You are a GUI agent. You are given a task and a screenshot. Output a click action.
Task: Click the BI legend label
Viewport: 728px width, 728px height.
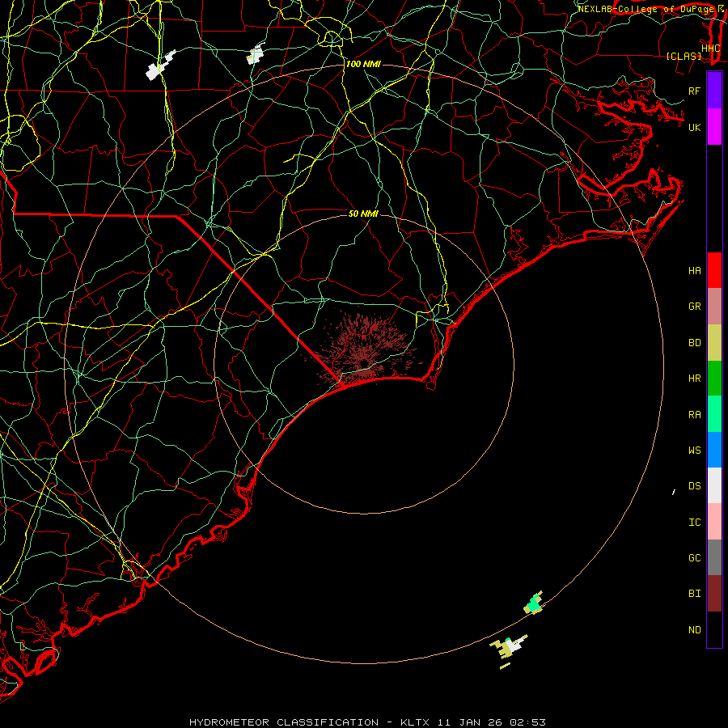[x=694, y=594]
